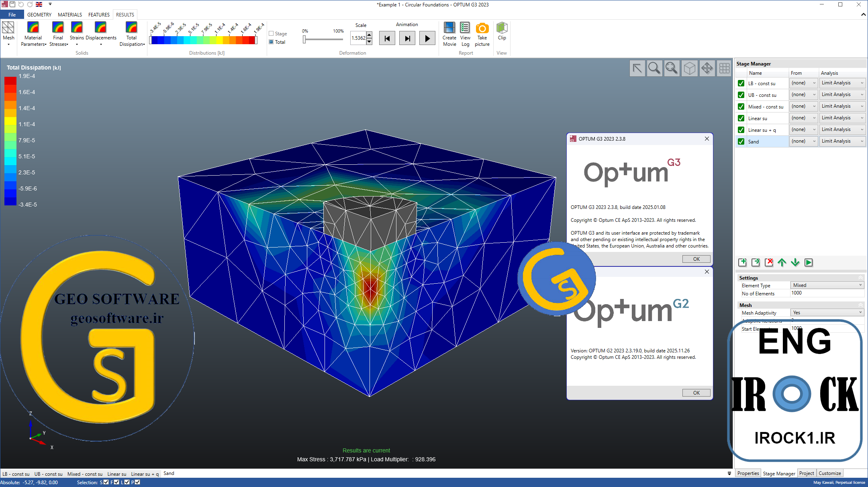The width and height of the screenshot is (868, 487).
Task: Expand the Mesh Adaptivity Yes dropdown
Action: click(827, 313)
